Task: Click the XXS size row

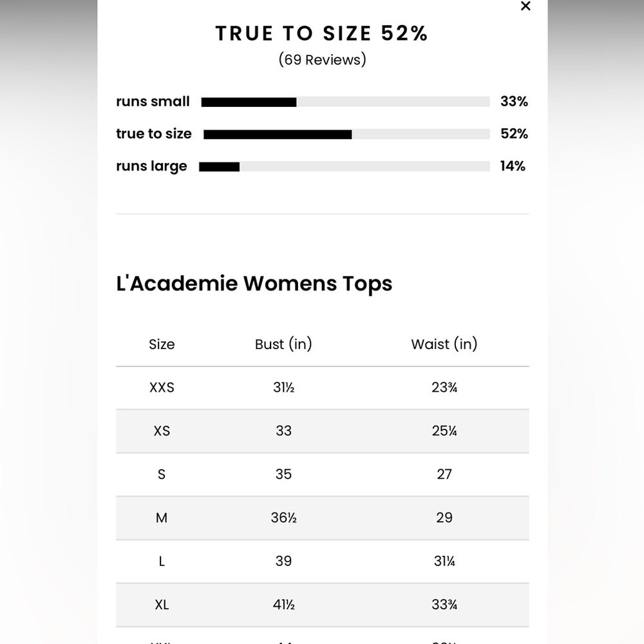Action: [323, 388]
